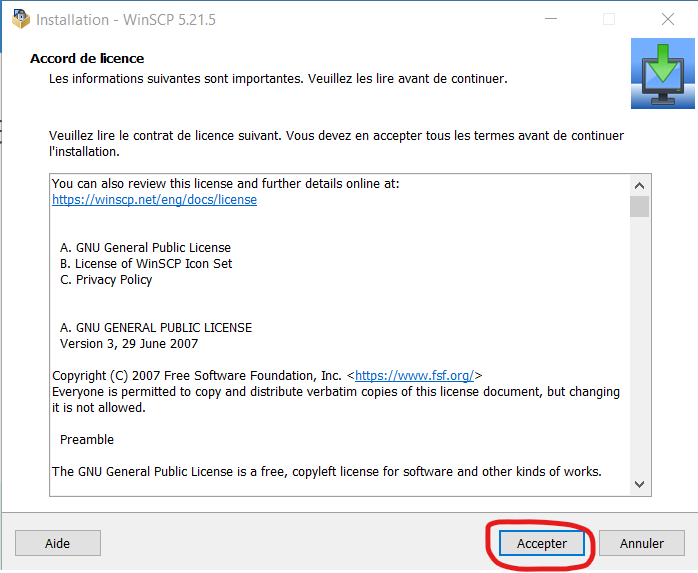Click the 'Accord de licence' page heading
This screenshot has width=698, height=573.
87,58
